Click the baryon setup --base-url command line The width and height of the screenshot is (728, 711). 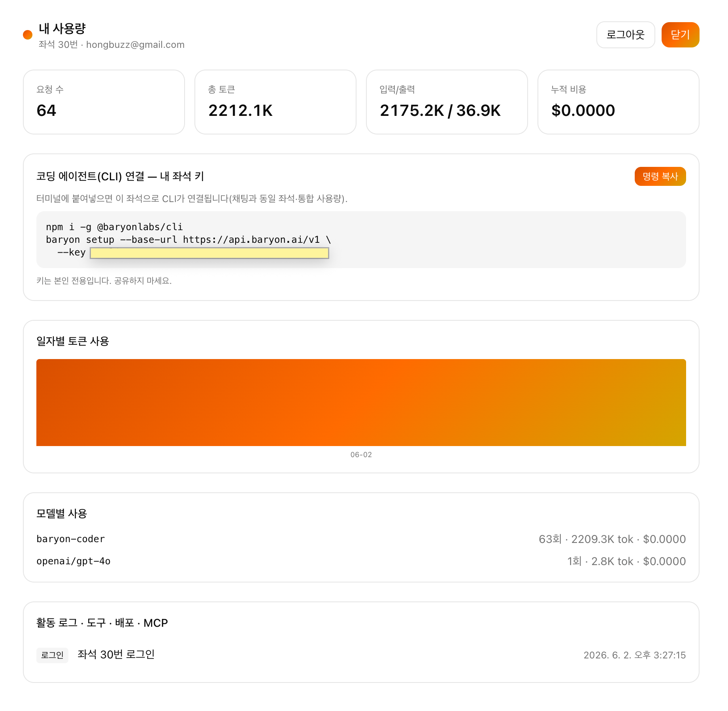pyautogui.click(x=188, y=240)
